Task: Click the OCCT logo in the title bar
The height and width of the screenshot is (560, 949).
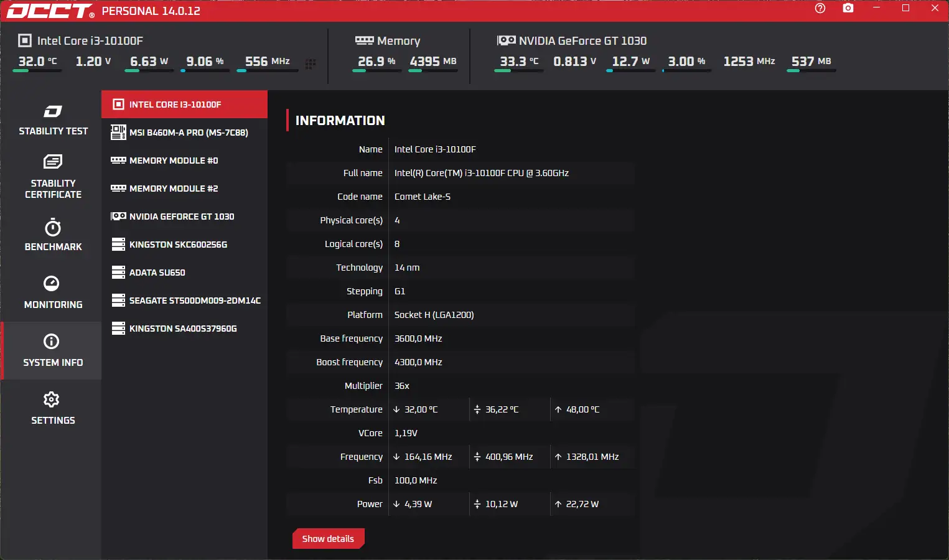Action: (50, 11)
